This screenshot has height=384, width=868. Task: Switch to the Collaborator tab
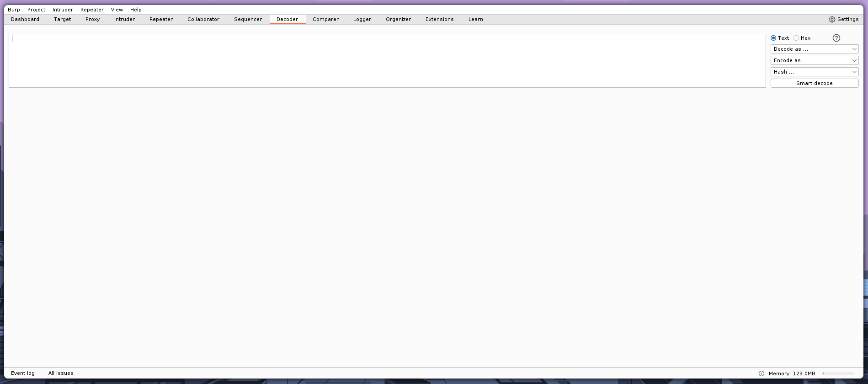[x=203, y=19]
